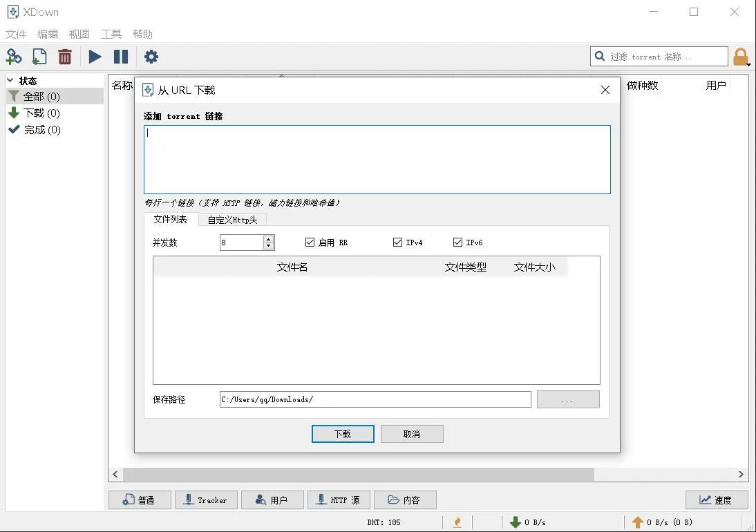Open settings via the gear icon
The height and width of the screenshot is (532, 756).
tap(151, 57)
